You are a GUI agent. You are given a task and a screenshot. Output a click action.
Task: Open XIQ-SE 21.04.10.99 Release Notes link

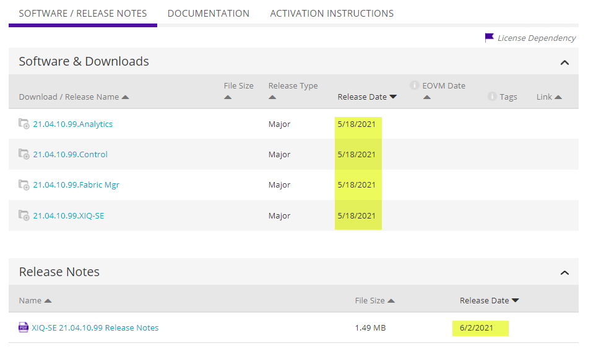point(95,327)
